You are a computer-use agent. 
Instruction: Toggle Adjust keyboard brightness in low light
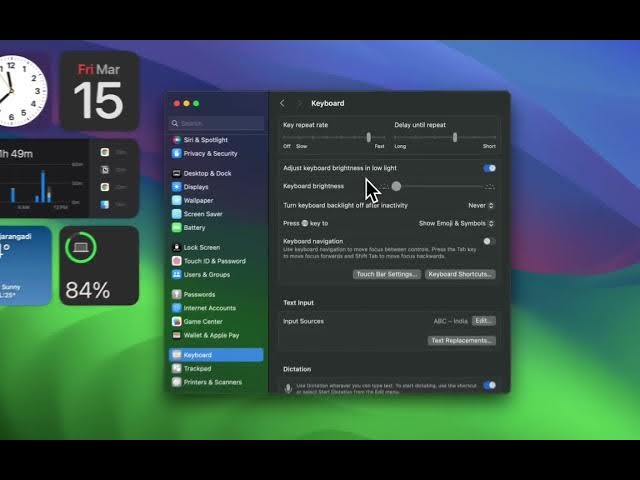pos(489,168)
